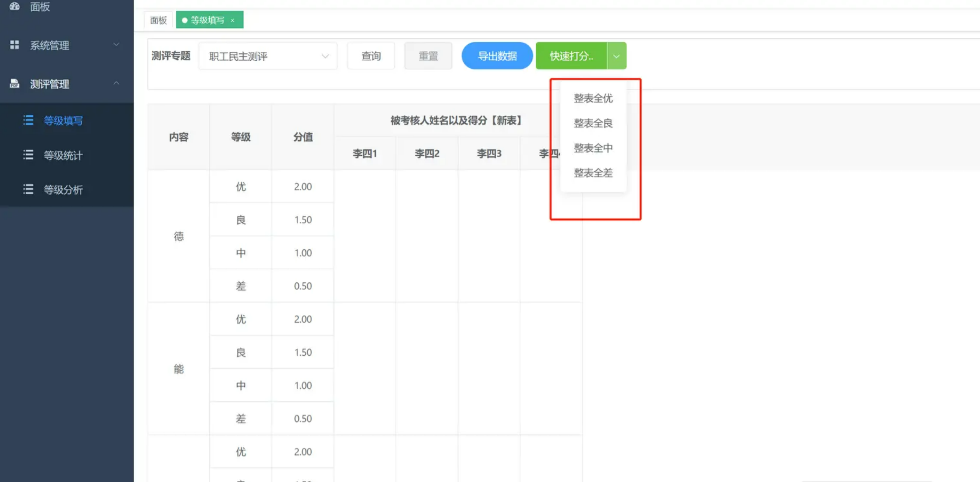Click the green dot on 等级填写 tab

[185, 20]
